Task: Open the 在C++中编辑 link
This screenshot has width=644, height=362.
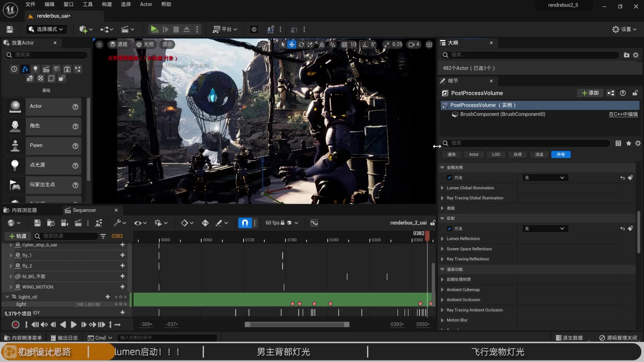Action: click(623, 114)
